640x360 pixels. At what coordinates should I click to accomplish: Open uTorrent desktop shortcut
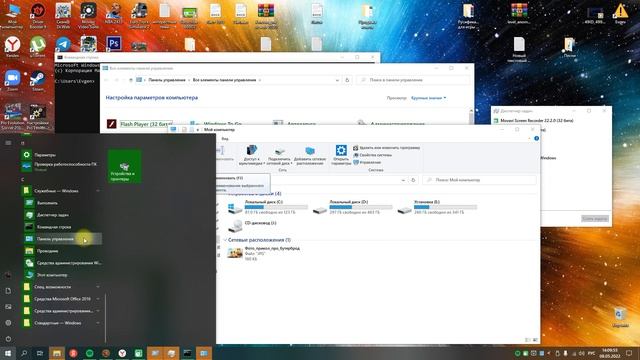tap(38, 46)
